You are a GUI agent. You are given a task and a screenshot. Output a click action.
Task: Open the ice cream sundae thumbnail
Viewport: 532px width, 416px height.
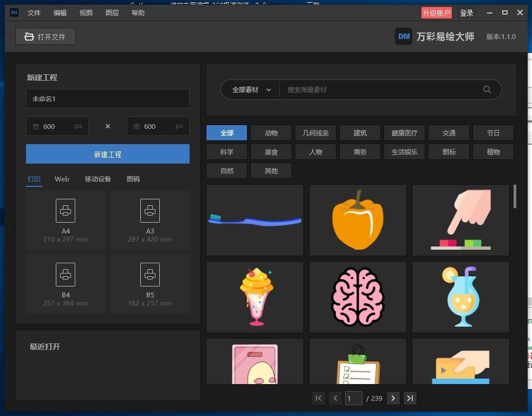[255, 297]
